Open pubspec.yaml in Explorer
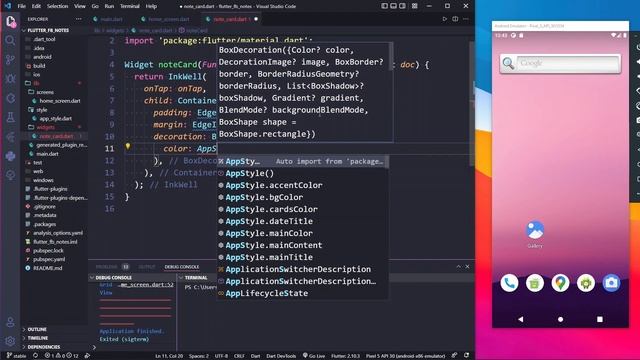The image size is (640, 360). pyautogui.click(x=49, y=259)
